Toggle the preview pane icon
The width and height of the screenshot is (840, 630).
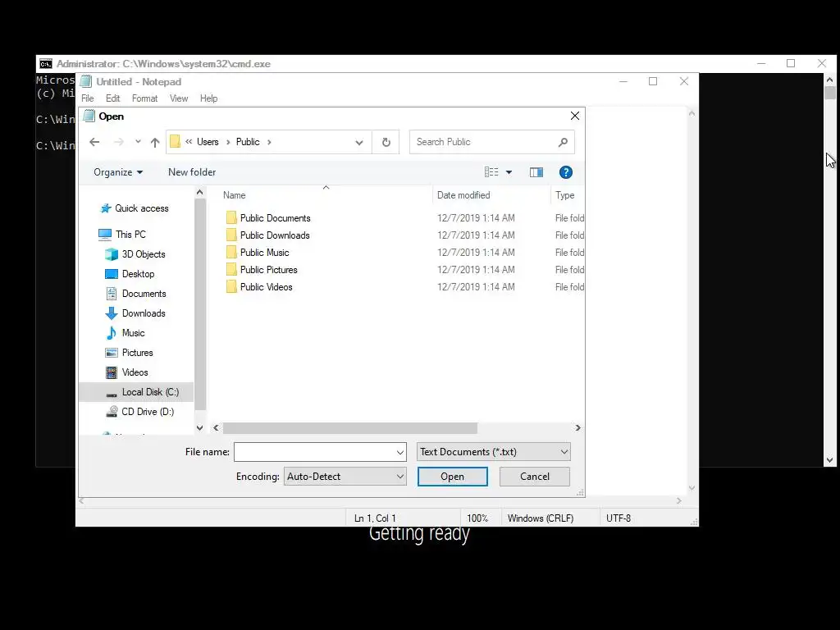click(x=536, y=172)
